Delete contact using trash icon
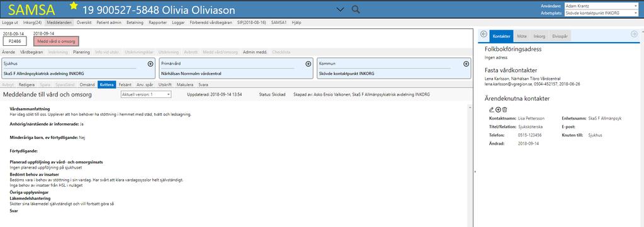Viewport: 644px width, 227px height. coord(505,109)
